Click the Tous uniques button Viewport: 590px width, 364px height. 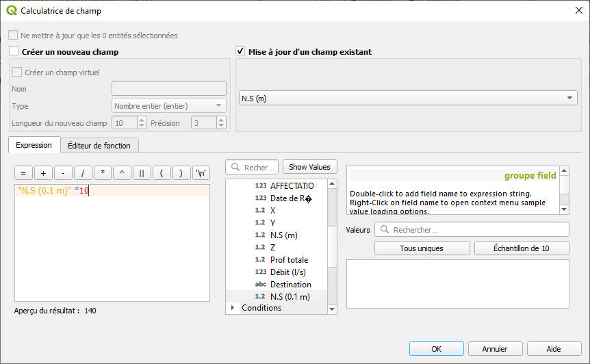(422, 248)
